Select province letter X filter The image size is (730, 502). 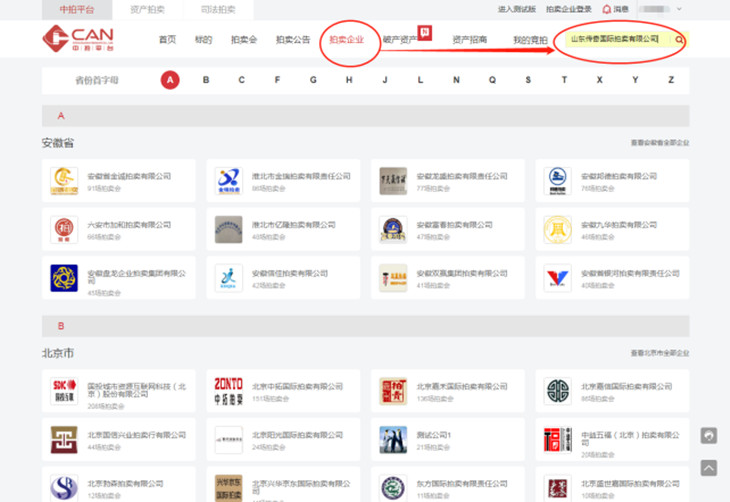tap(600, 80)
